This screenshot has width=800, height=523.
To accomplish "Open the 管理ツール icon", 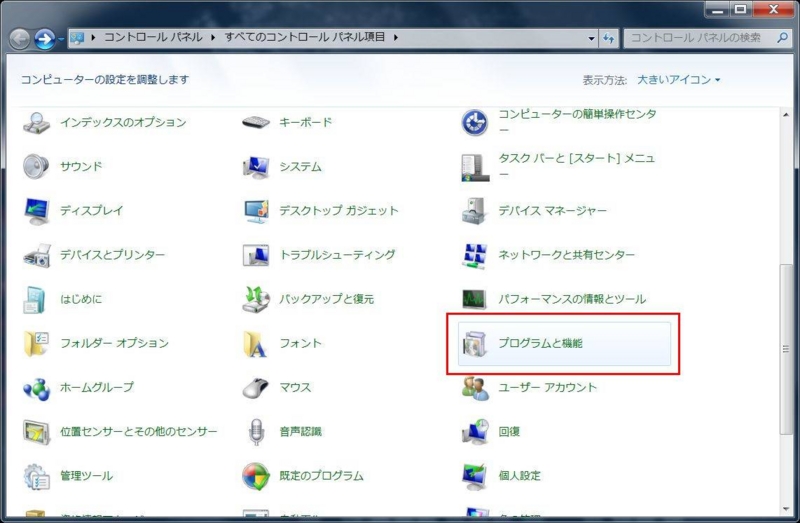I will (36, 477).
